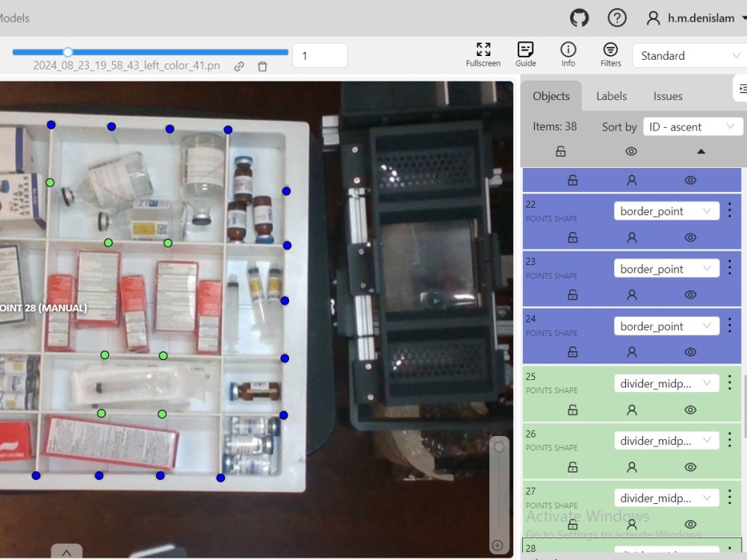Lock object 26
Image resolution: width=747 pixels, height=560 pixels.
point(573,467)
